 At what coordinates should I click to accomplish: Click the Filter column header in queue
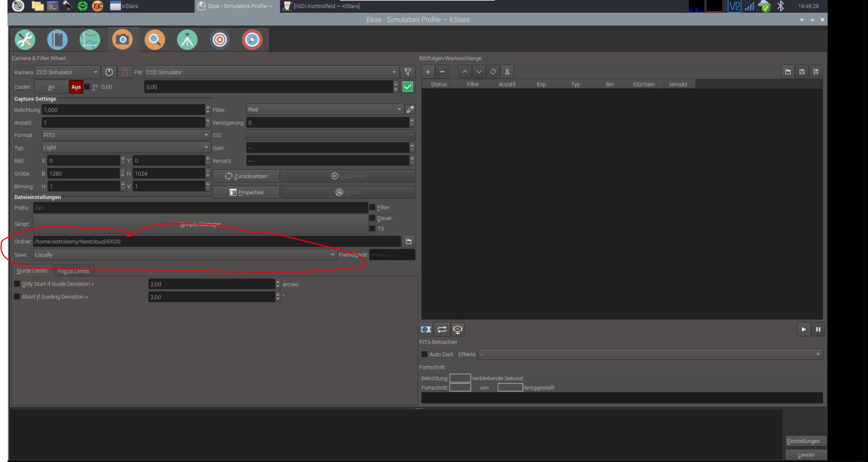[473, 85]
